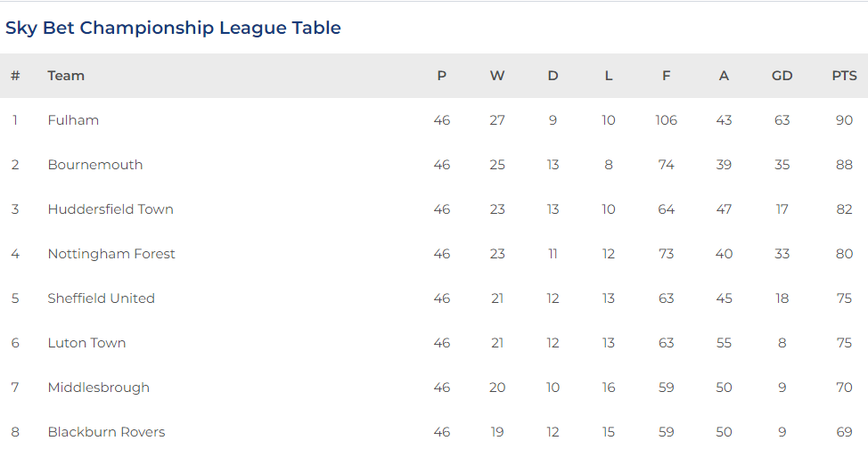Click Fulham's 90 points value
The width and height of the screenshot is (868, 449).
[844, 120]
